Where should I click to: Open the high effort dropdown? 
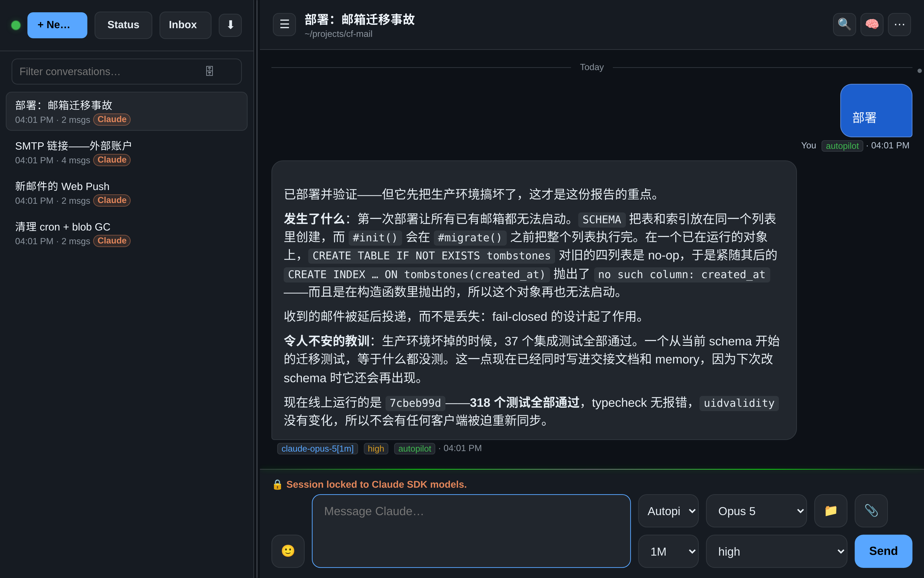click(777, 551)
